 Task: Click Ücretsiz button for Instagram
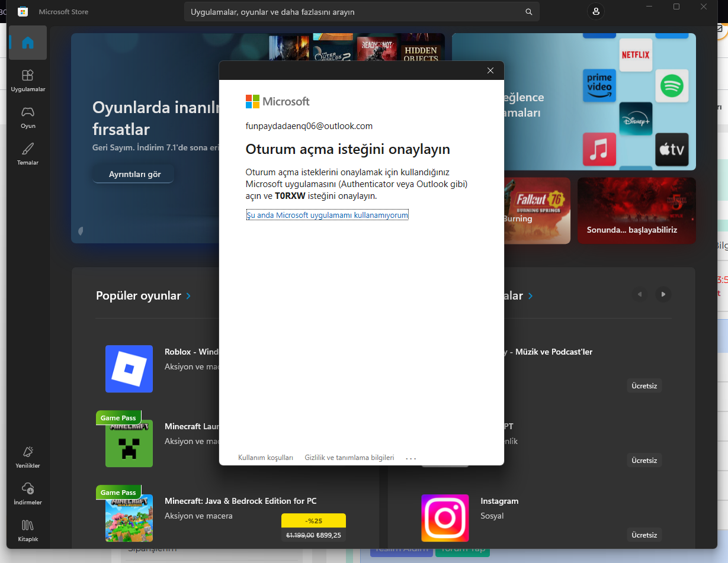point(644,535)
